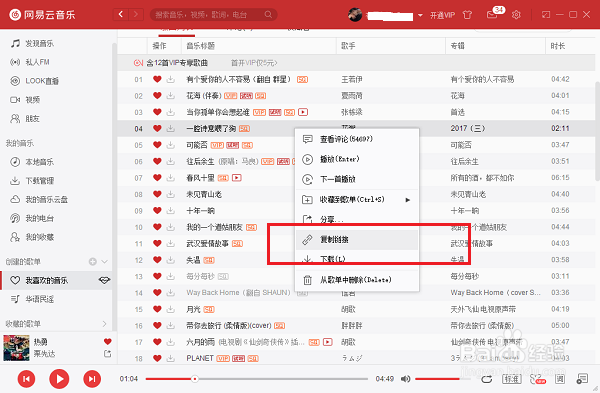Select 华语民谣 playlist

[32, 299]
